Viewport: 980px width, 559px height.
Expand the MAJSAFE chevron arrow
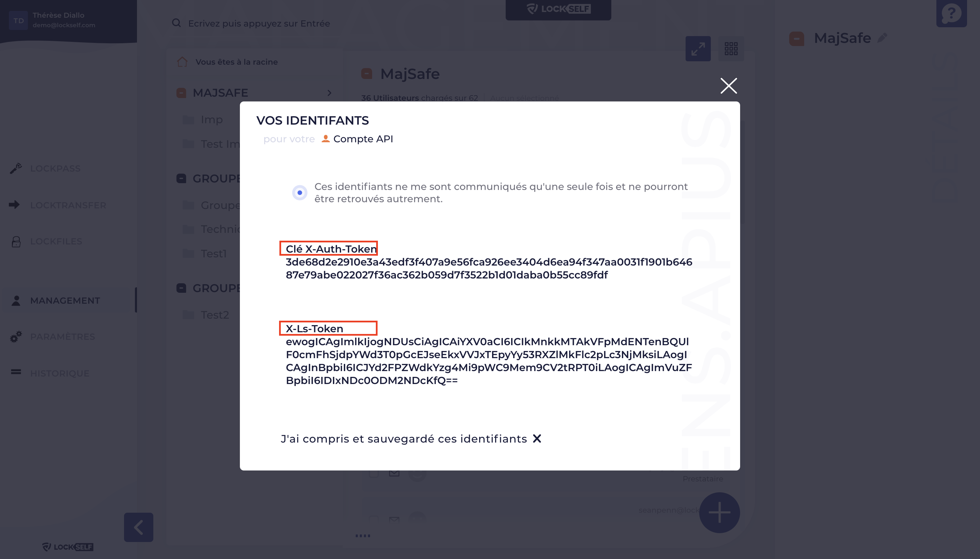(x=329, y=93)
